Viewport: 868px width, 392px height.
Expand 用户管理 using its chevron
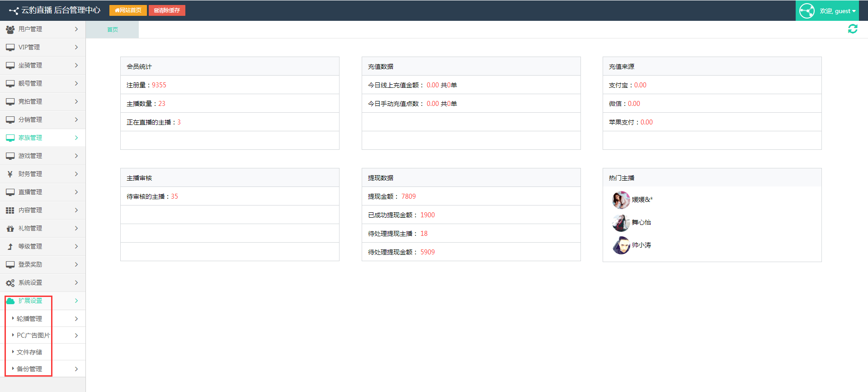pos(76,29)
